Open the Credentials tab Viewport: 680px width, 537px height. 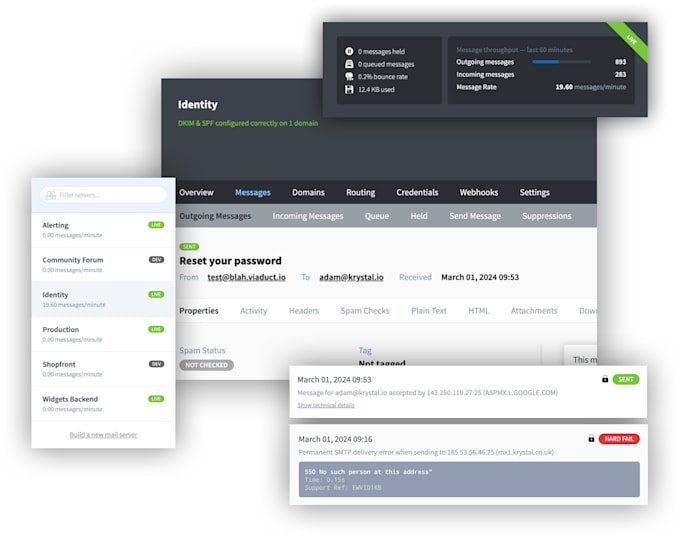click(x=417, y=192)
